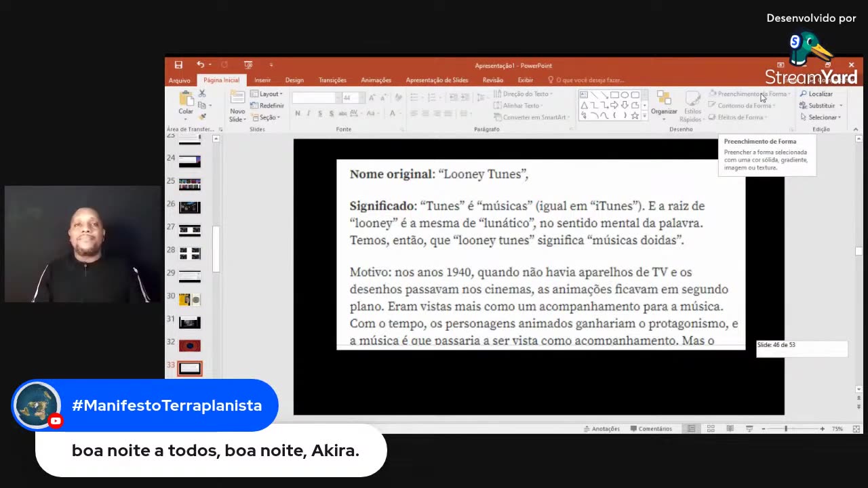Image resolution: width=868 pixels, height=488 pixels.
Task: Justify the paragraph text
Action: pos(448,113)
